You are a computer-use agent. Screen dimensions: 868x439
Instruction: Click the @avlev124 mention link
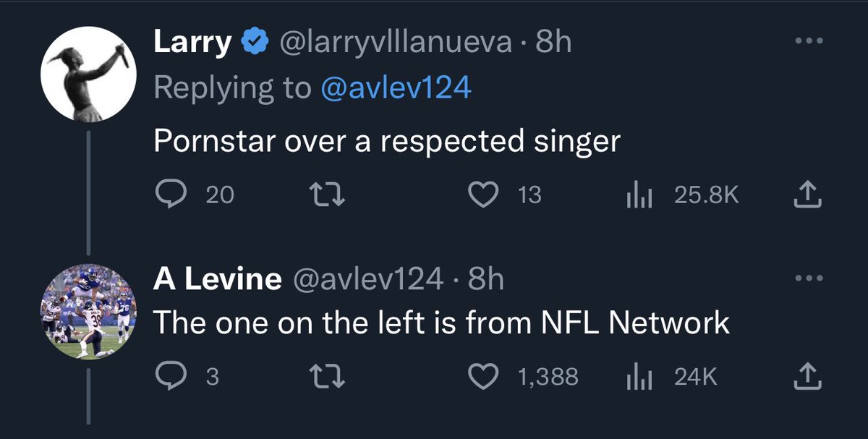[393, 88]
